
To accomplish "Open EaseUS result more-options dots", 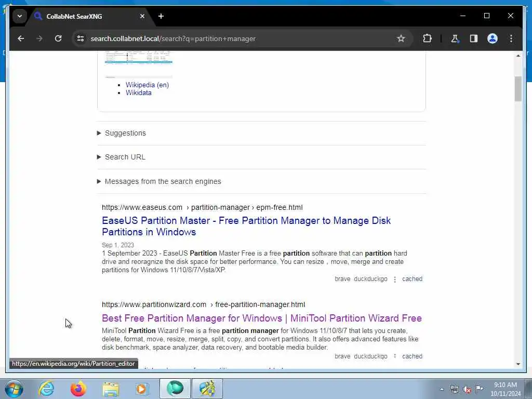I will [x=395, y=279].
